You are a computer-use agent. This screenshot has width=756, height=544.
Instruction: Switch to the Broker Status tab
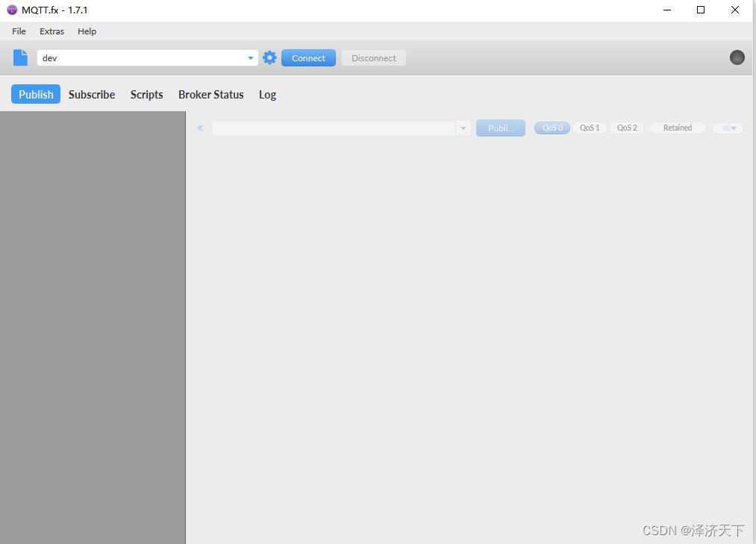tap(210, 95)
